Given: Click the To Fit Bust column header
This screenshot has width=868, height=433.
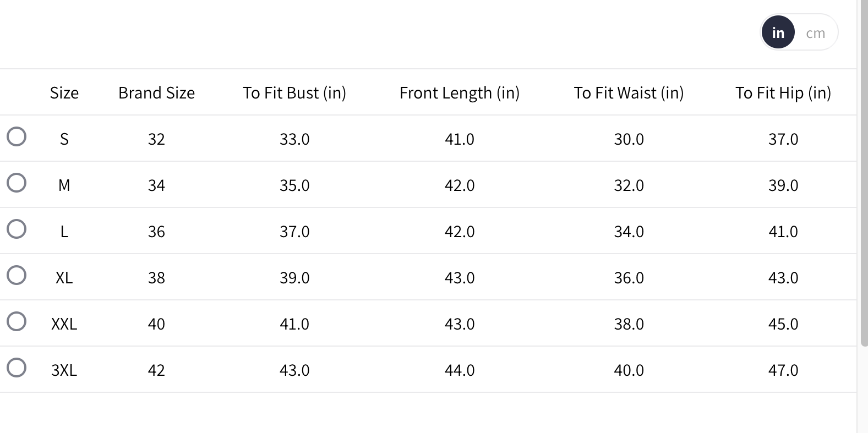Looking at the screenshot, I should (294, 93).
